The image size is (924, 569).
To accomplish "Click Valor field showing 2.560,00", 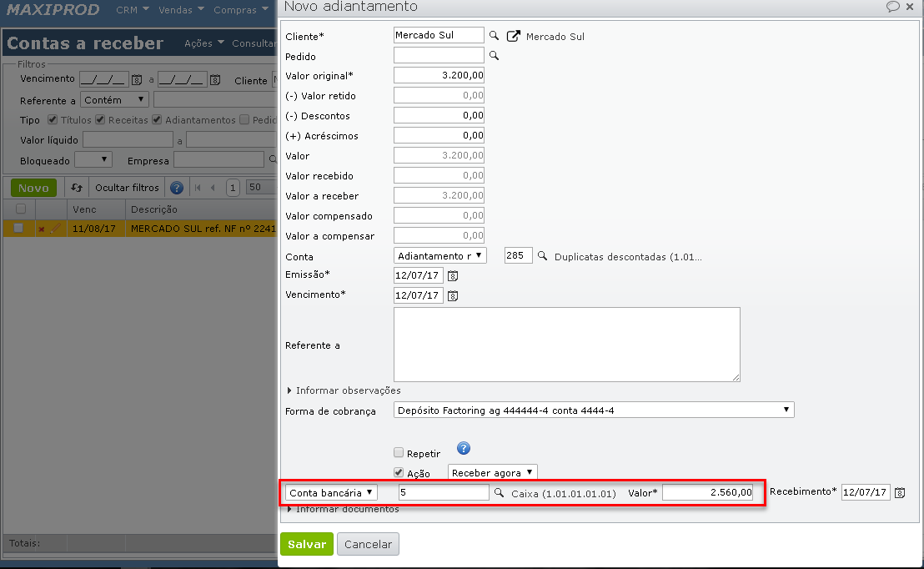I will [708, 492].
